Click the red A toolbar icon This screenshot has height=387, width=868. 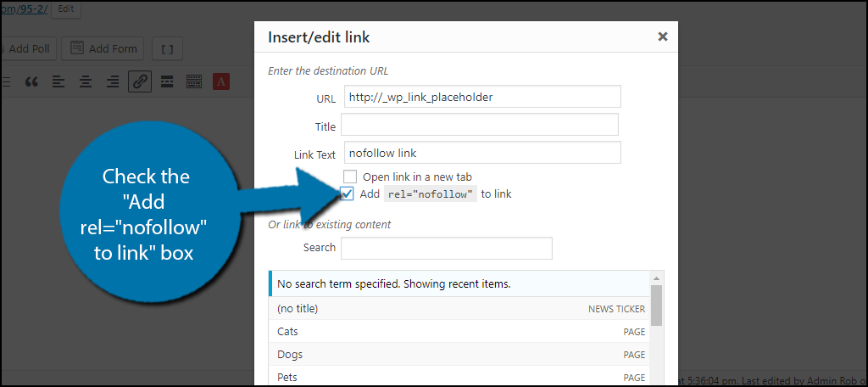(x=220, y=81)
